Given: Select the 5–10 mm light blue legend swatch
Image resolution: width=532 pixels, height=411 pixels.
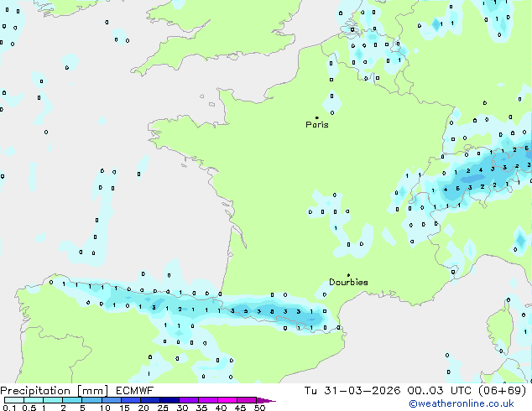Looking at the screenshot, I should pos(91,400).
